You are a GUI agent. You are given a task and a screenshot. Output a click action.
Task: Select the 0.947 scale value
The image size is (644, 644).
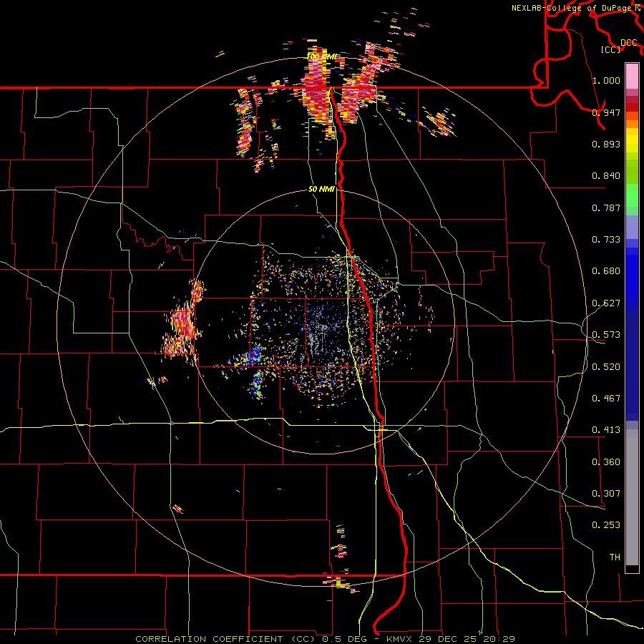point(606,112)
